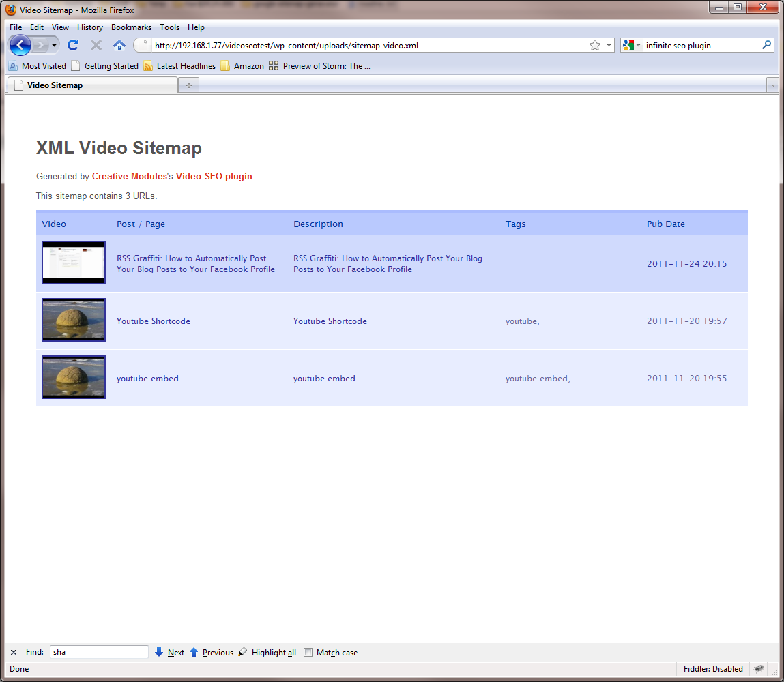Click the 'youtube,' tag cell
Screen dimensions: 784x682
(x=523, y=321)
